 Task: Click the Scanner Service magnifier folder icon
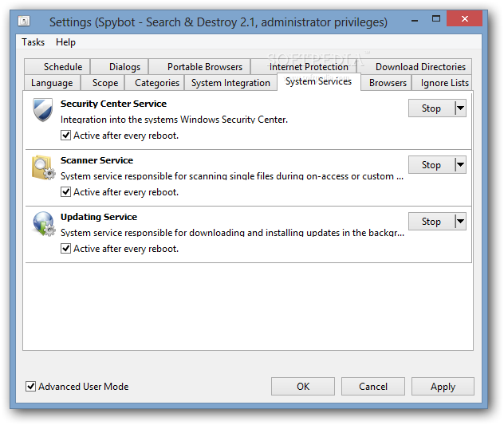43,167
